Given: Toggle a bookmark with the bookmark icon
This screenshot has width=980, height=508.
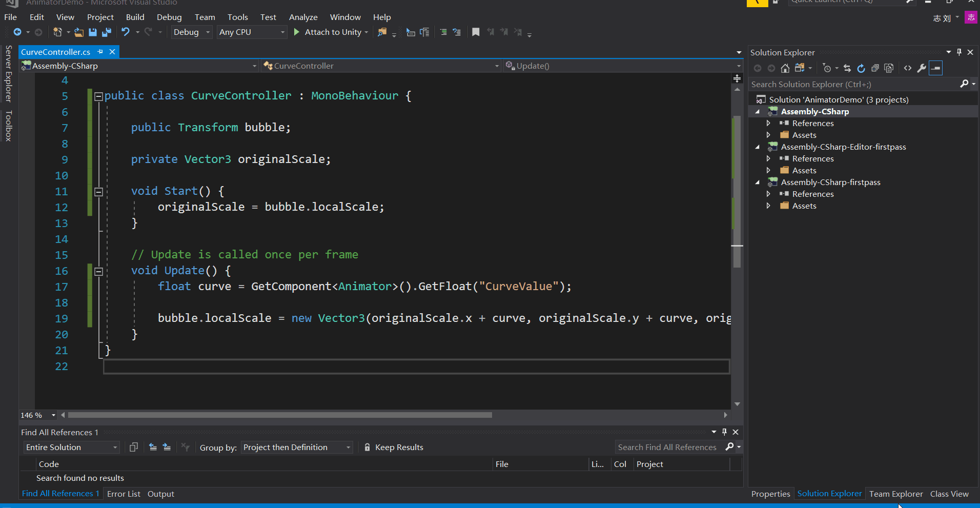Looking at the screenshot, I should tap(476, 32).
